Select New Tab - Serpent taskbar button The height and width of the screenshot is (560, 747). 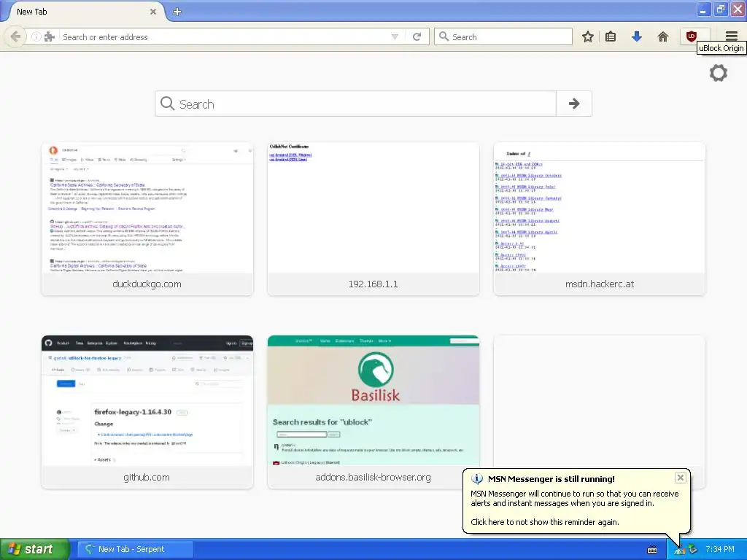click(x=135, y=549)
